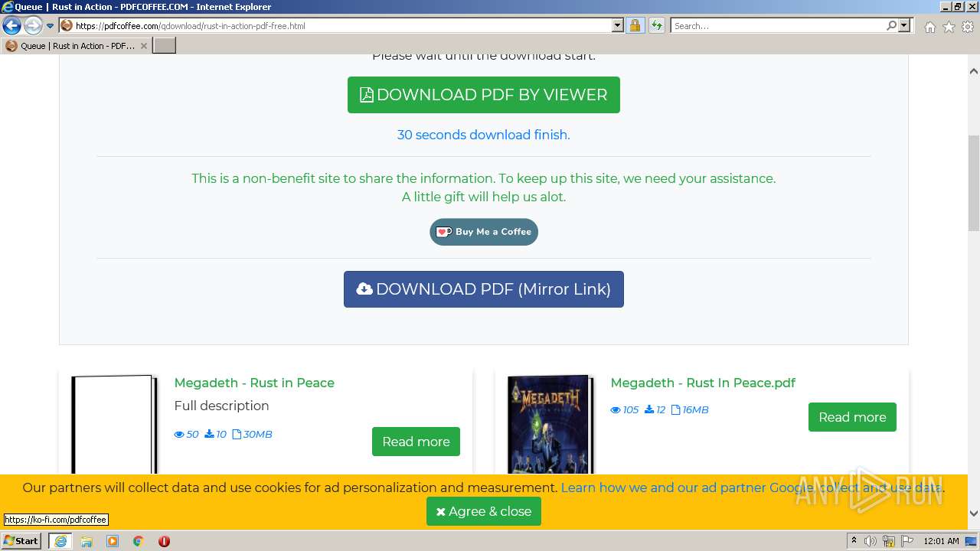Open Megadeth - Rust In Peace.pdf title link
Image resolution: width=980 pixels, height=551 pixels.
tap(703, 383)
